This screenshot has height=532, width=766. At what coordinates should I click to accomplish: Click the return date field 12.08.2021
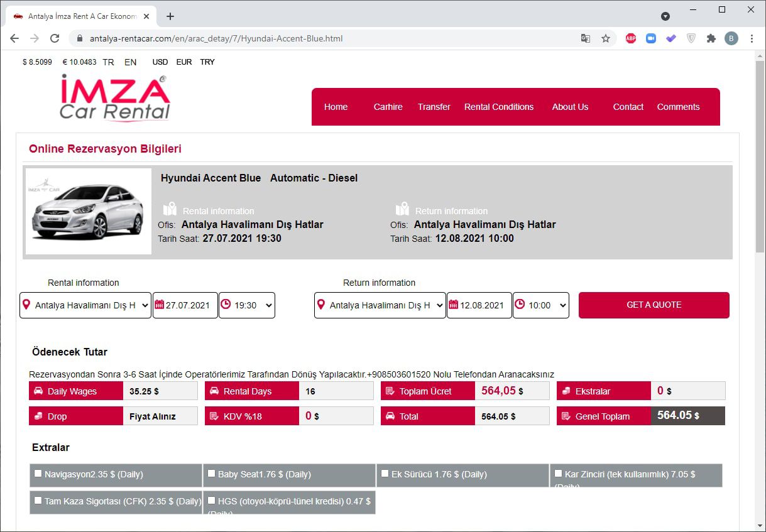click(479, 305)
